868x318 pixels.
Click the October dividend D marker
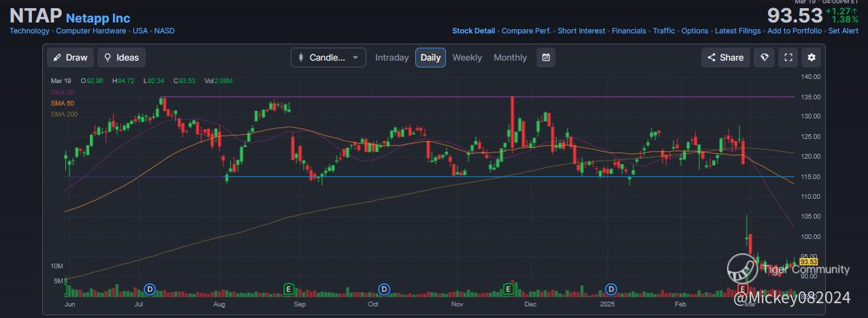point(384,289)
